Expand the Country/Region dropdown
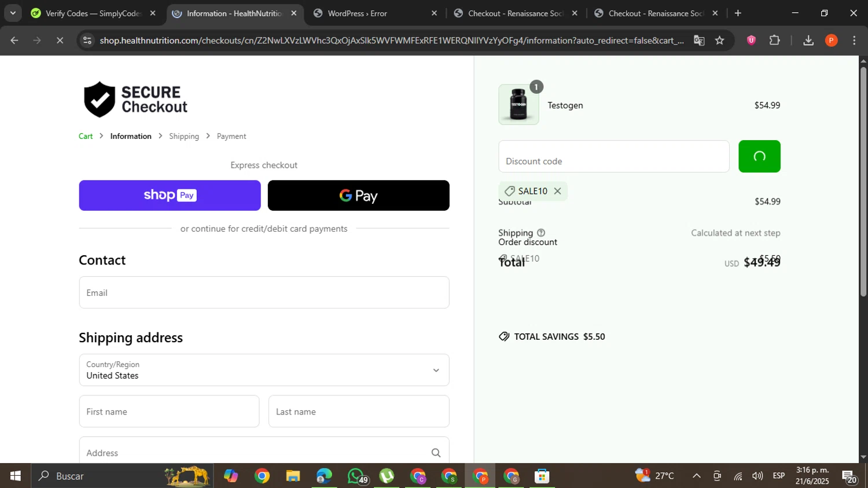Viewport: 868px width, 488px height. [264, 370]
